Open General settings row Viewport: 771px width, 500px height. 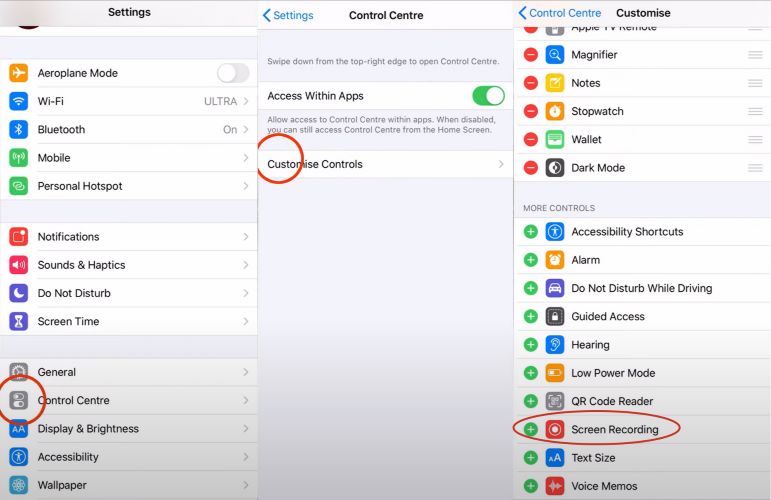[x=129, y=372]
